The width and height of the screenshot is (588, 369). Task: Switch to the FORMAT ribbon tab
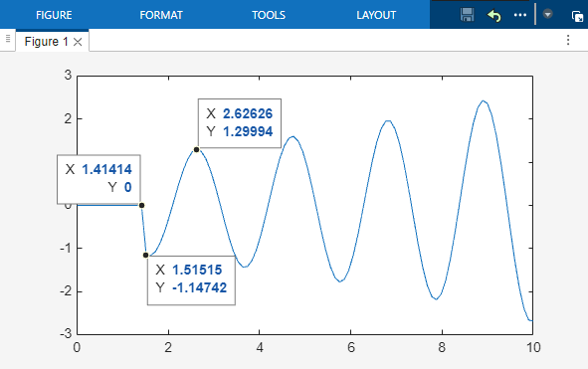click(x=161, y=15)
